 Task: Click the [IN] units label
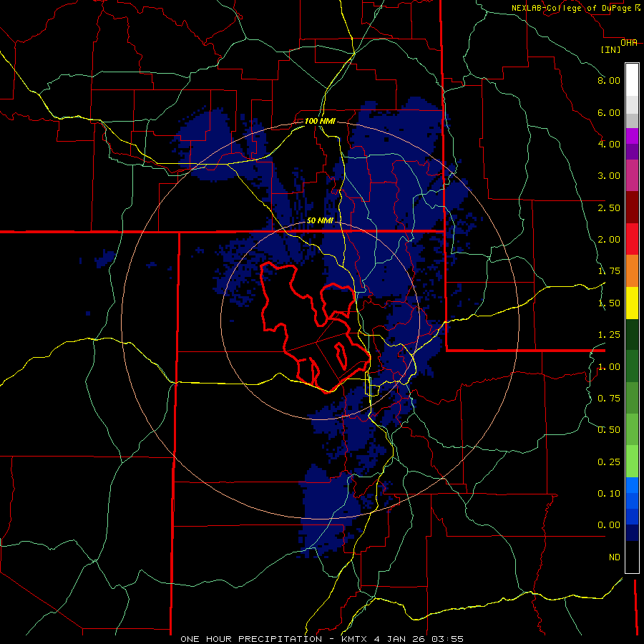pos(611,49)
